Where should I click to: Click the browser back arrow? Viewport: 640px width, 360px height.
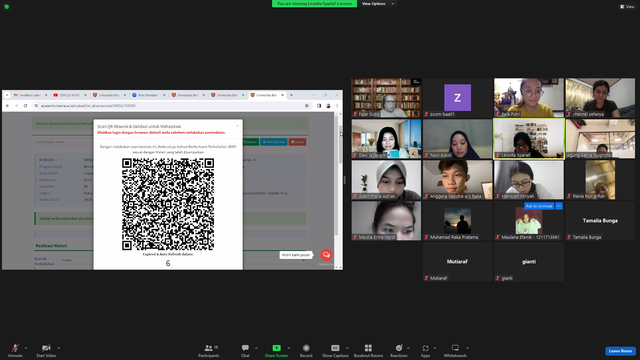(7, 106)
